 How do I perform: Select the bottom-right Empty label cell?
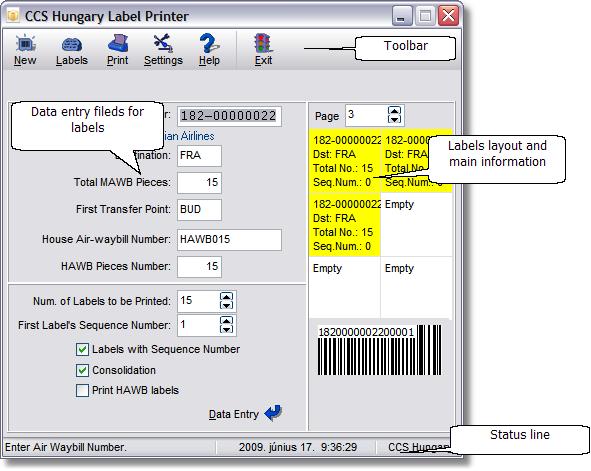click(416, 288)
